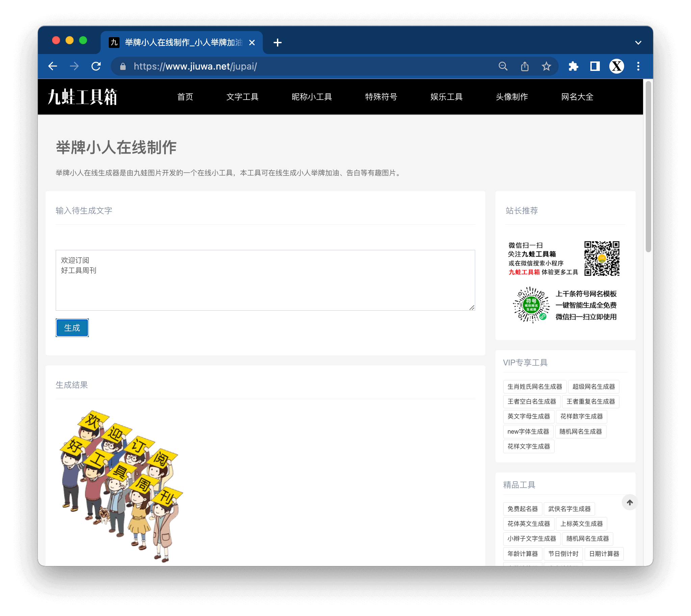Image resolution: width=691 pixels, height=616 pixels.
Task: Open 王者重复名生成器 link
Action: (590, 401)
